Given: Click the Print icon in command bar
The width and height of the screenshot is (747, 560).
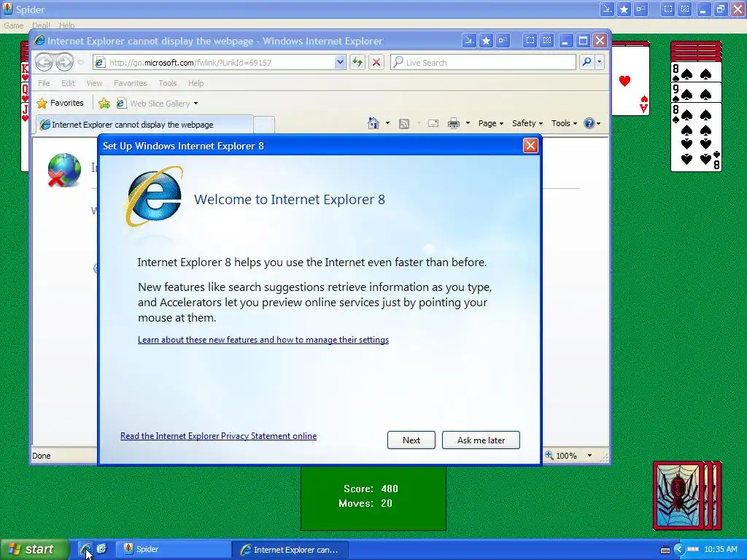Looking at the screenshot, I should click(x=454, y=123).
